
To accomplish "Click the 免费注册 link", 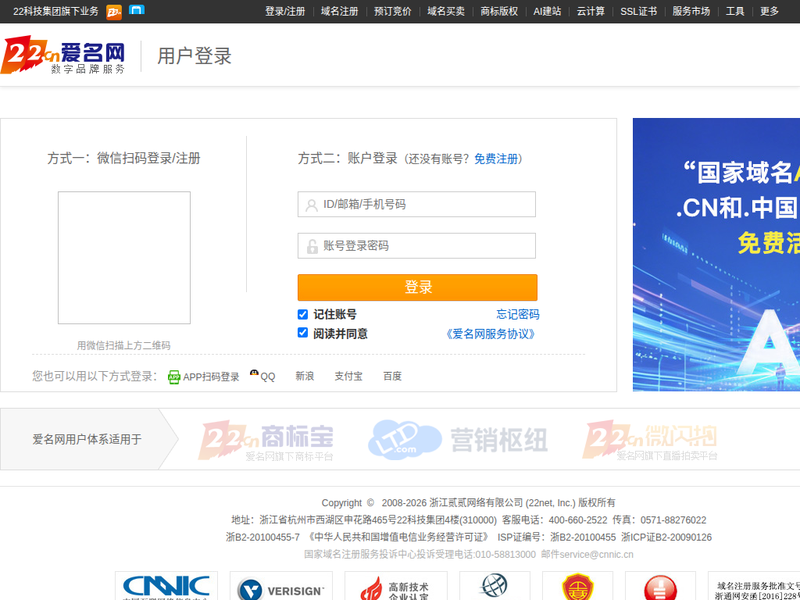I will (x=495, y=159).
